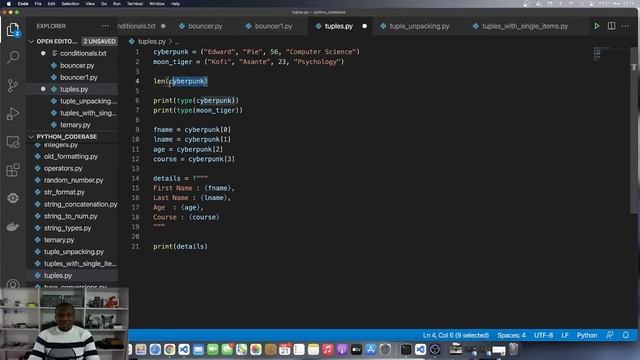
Task: Open the Extensions view
Action: pos(13,170)
